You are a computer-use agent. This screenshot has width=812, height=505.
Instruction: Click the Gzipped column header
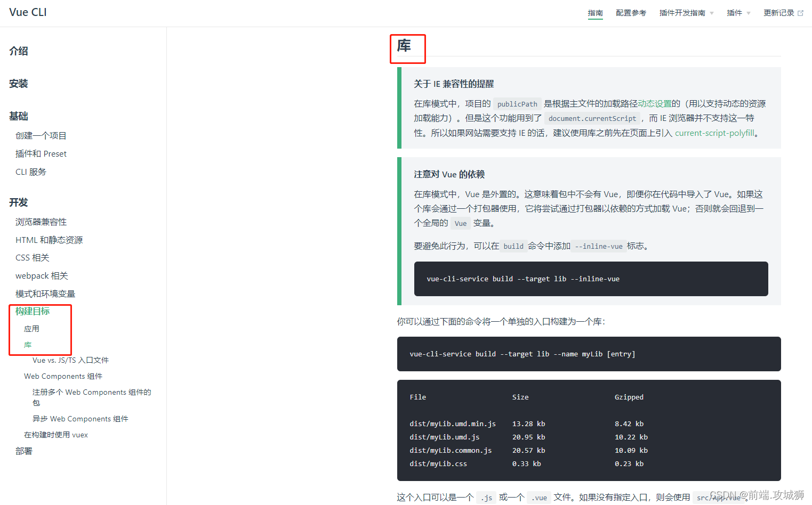click(x=629, y=397)
